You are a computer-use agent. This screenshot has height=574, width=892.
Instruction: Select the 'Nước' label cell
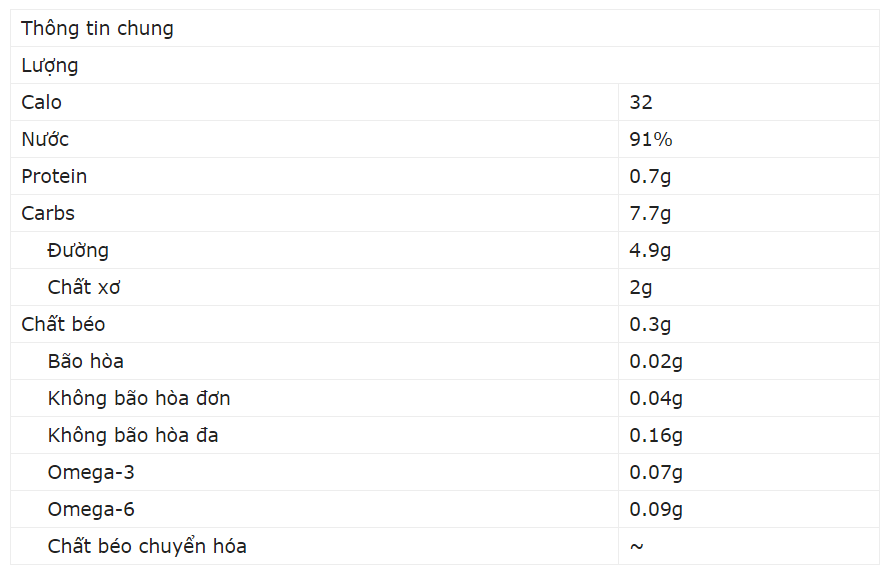pos(315,139)
